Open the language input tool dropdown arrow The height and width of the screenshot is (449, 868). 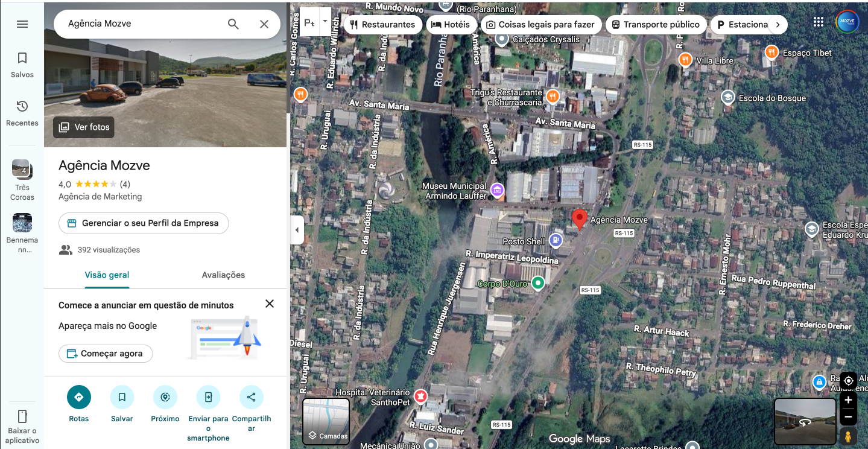point(325,22)
